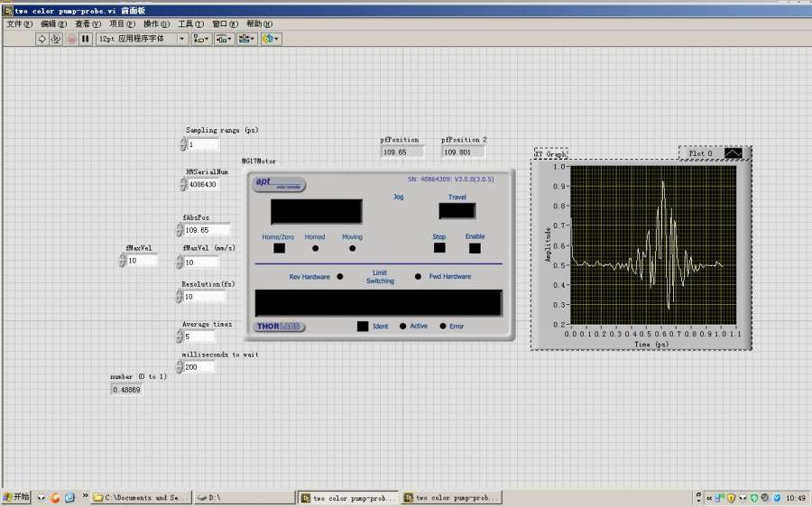The height and width of the screenshot is (507, 812).
Task: Click the fAbsPos numeric input field
Action: click(208, 230)
